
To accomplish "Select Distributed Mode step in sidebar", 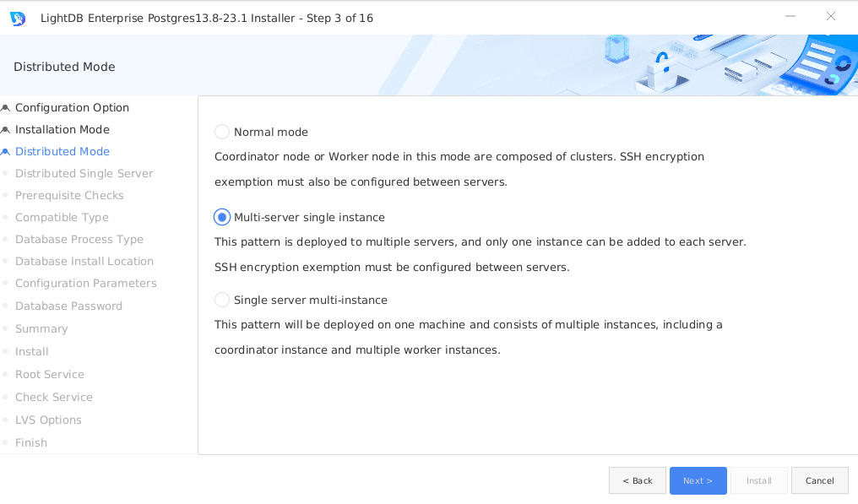I will point(62,152).
